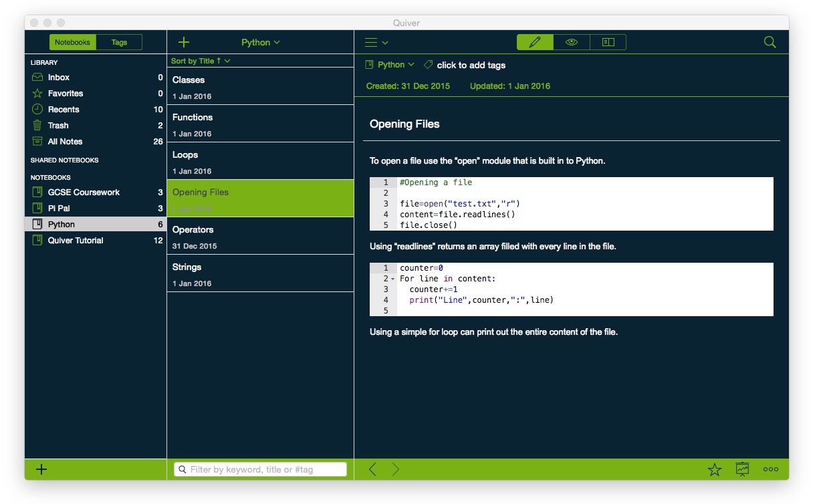The width and height of the screenshot is (821, 504).
Task: Open search with the magnifier icon
Action: (x=770, y=42)
